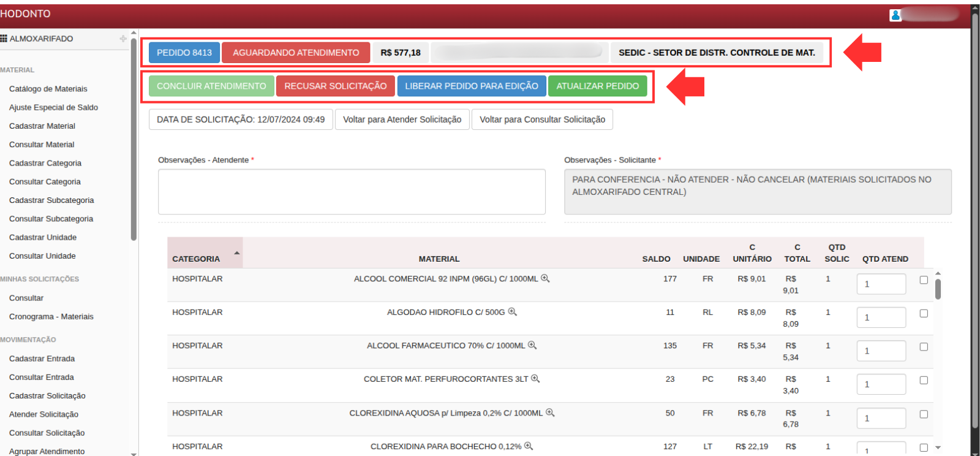Viewport: 980px width, 456px height.
Task: Check the box for ALCOOL COMERCIAL row
Action: coord(924,280)
